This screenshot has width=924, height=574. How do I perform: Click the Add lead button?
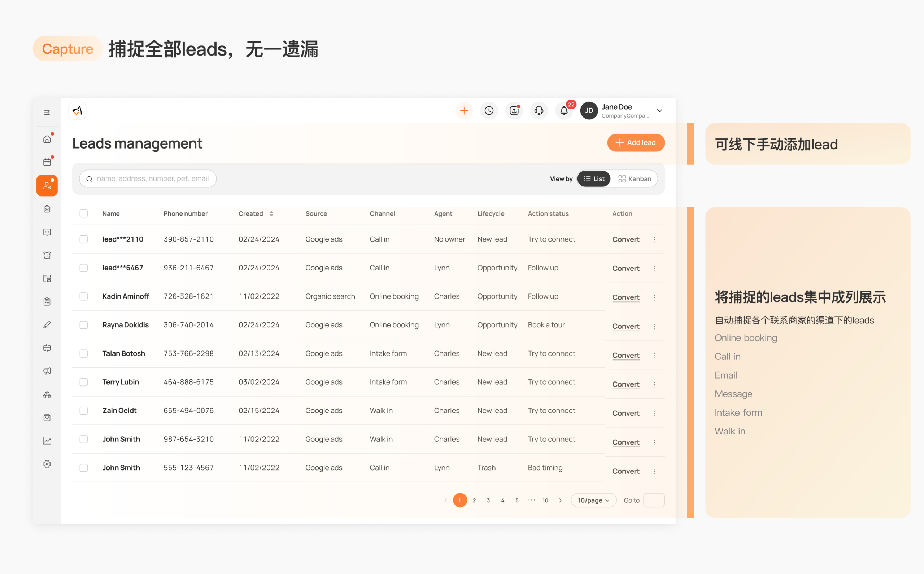pyautogui.click(x=636, y=143)
